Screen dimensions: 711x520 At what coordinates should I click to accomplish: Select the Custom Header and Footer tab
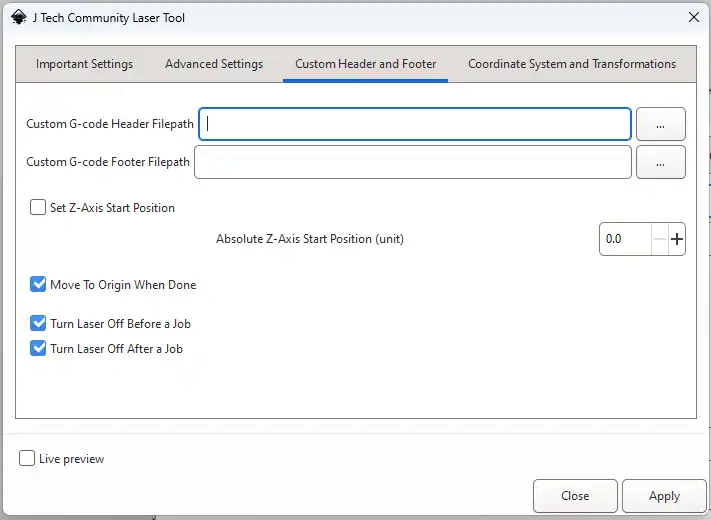coord(365,64)
